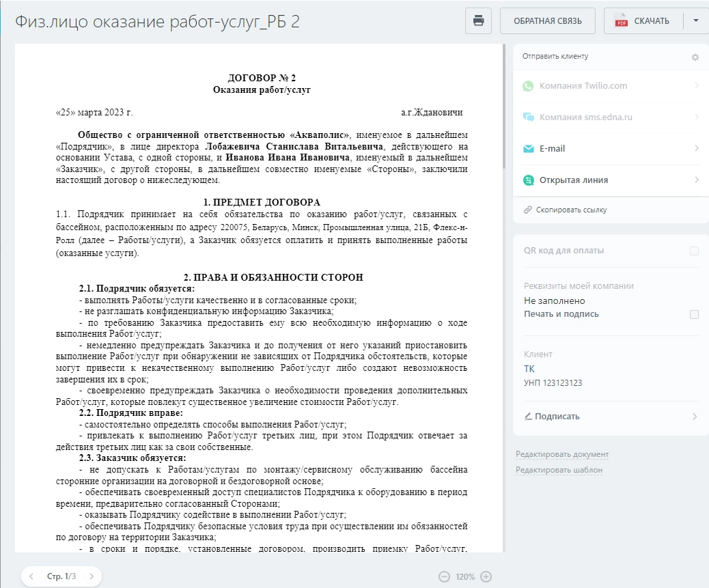The height and width of the screenshot is (588, 709).
Task: Open the send settings gear icon
Action: pyautogui.click(x=695, y=57)
